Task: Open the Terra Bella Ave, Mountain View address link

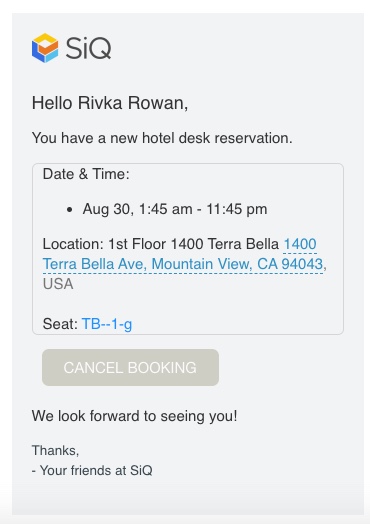Action: [183, 264]
